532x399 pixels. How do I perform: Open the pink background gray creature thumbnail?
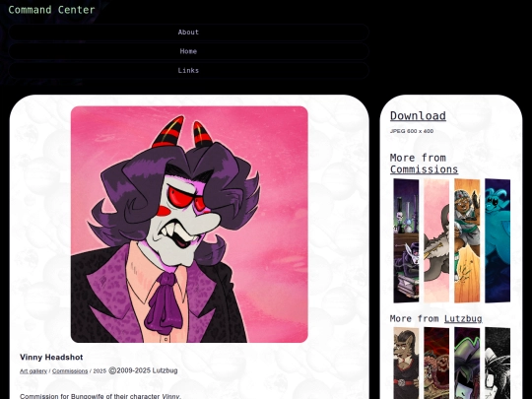click(x=436, y=240)
